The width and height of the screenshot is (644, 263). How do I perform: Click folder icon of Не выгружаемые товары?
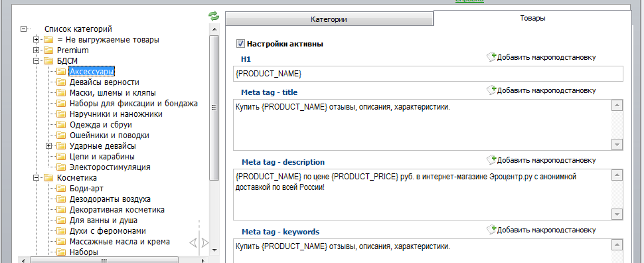(49, 40)
